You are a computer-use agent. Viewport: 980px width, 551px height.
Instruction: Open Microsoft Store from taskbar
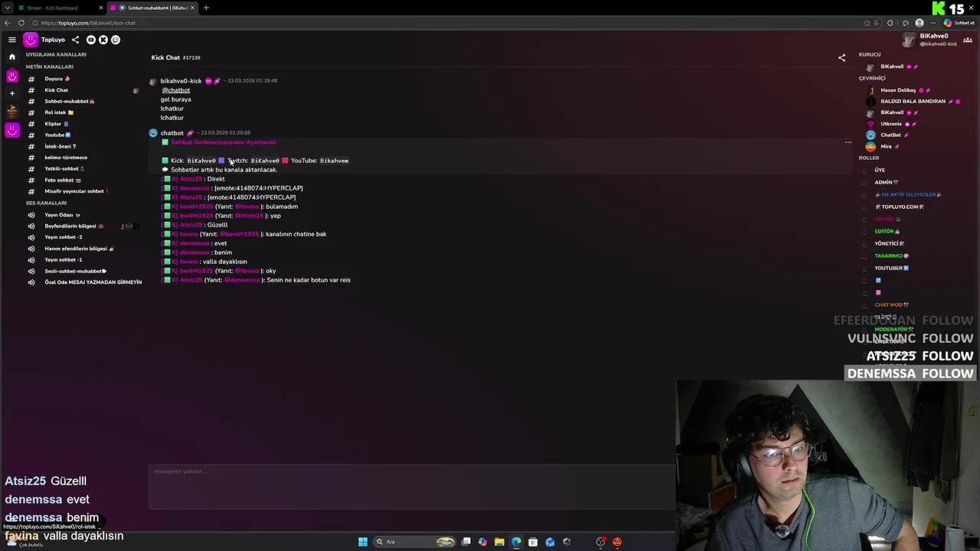click(533, 542)
